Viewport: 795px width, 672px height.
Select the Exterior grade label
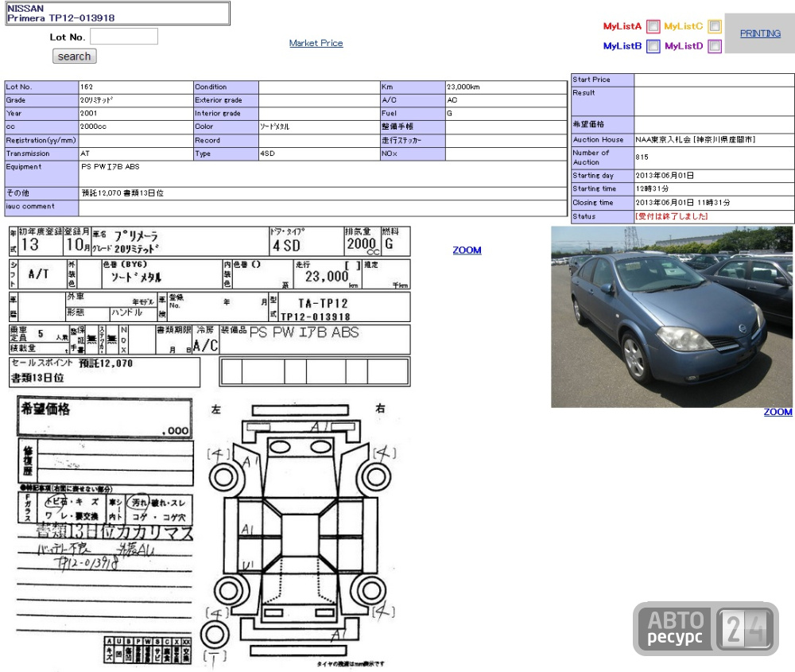click(219, 100)
